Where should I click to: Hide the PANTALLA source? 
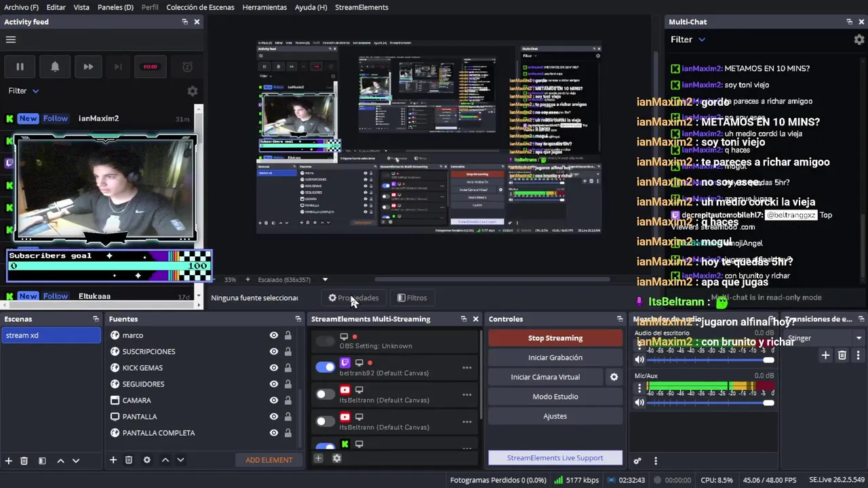[273, 417]
